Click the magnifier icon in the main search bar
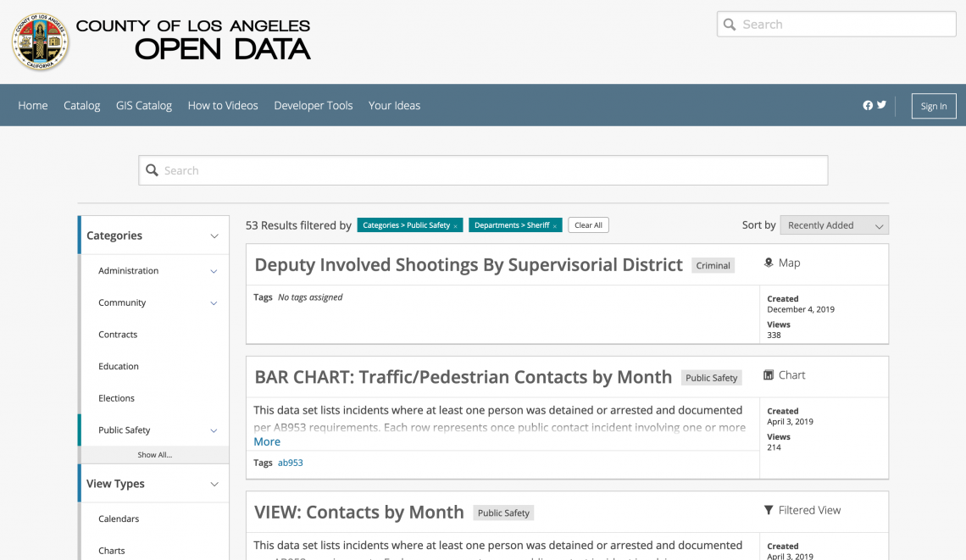This screenshot has width=966, height=560. click(x=153, y=169)
